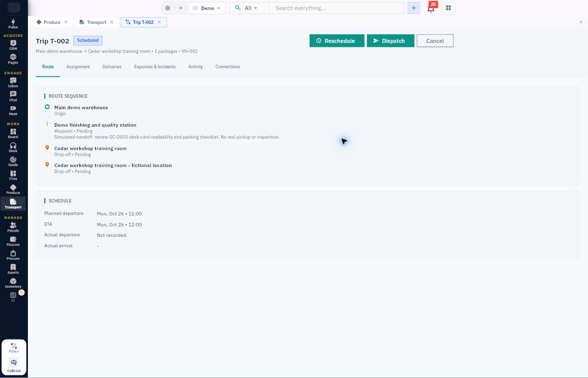Open Meet in the sidebar

pos(13,110)
